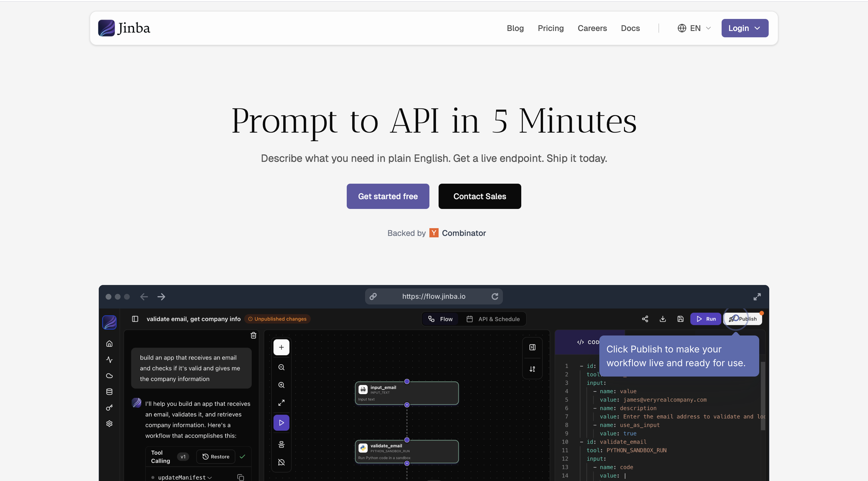This screenshot has height=481, width=868.
Task: Select the activity monitor icon in sidebar
Action: pyautogui.click(x=109, y=359)
